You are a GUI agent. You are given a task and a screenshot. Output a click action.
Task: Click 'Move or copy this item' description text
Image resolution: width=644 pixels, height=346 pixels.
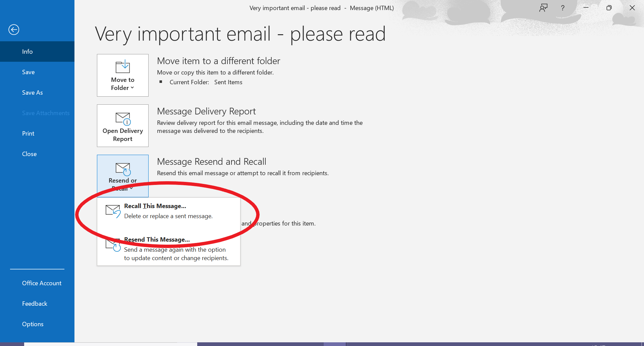[215, 72]
